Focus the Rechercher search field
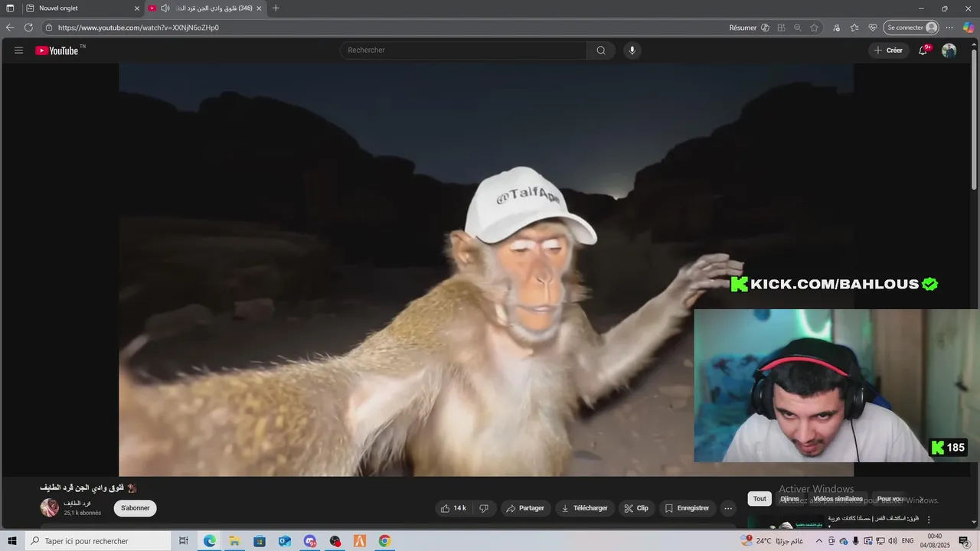 (x=463, y=51)
